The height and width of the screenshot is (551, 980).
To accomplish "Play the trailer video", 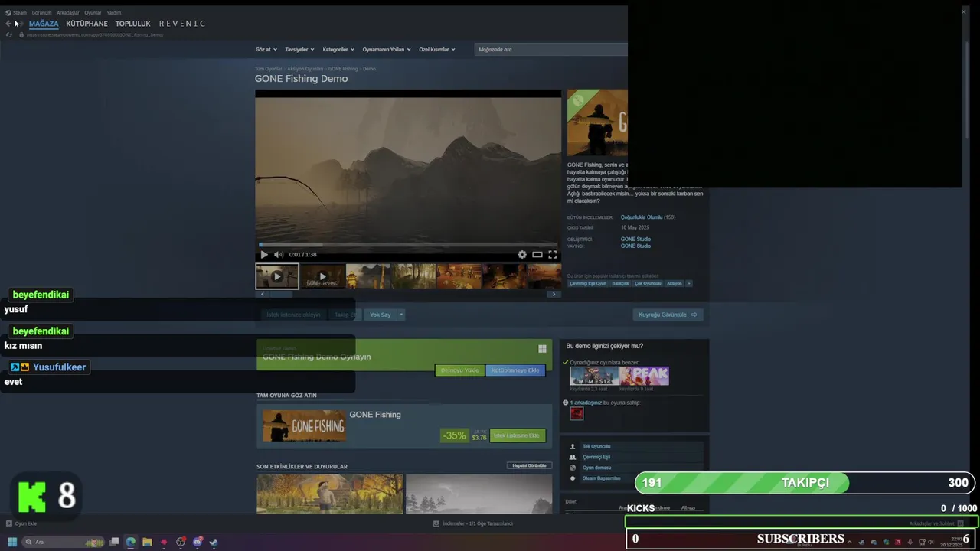I will (264, 254).
